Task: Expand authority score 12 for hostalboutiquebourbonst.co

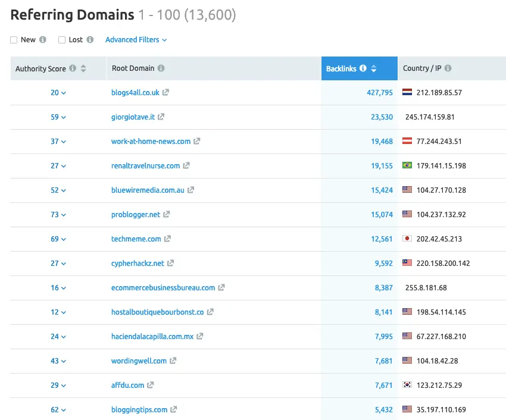Action: click(58, 312)
